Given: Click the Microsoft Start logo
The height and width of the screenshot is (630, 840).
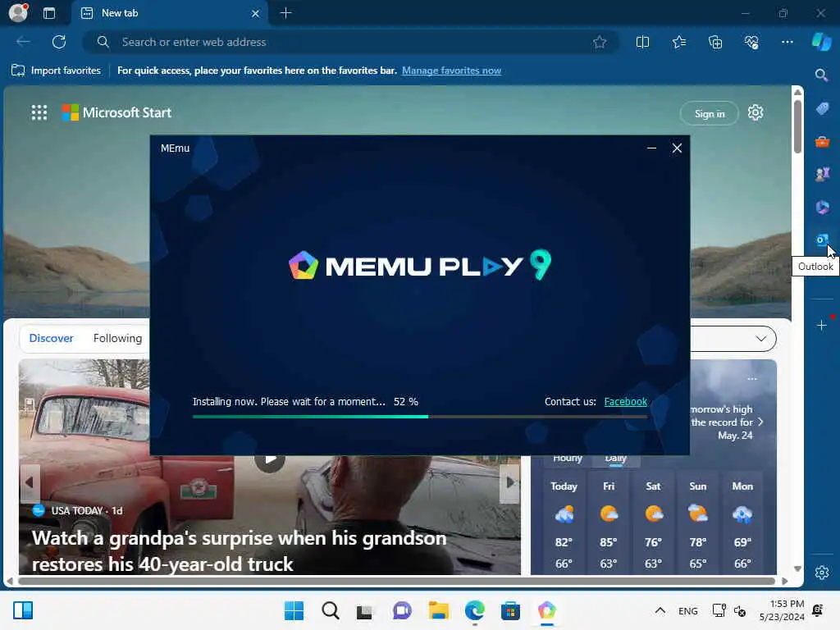Looking at the screenshot, I should [x=116, y=112].
